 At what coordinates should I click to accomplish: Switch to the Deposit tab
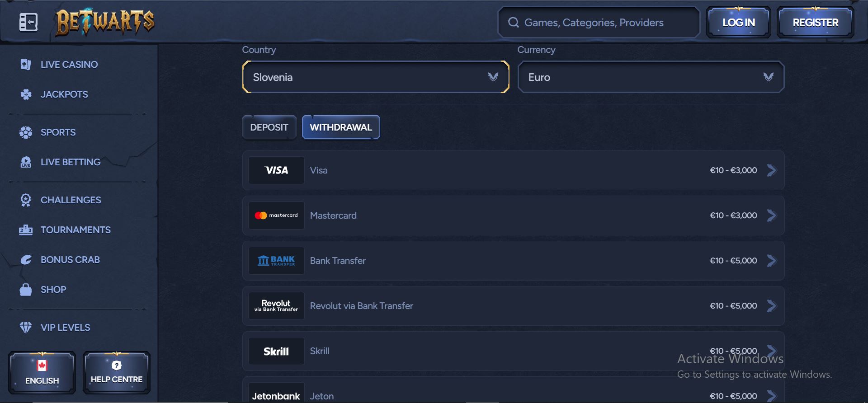(x=269, y=127)
